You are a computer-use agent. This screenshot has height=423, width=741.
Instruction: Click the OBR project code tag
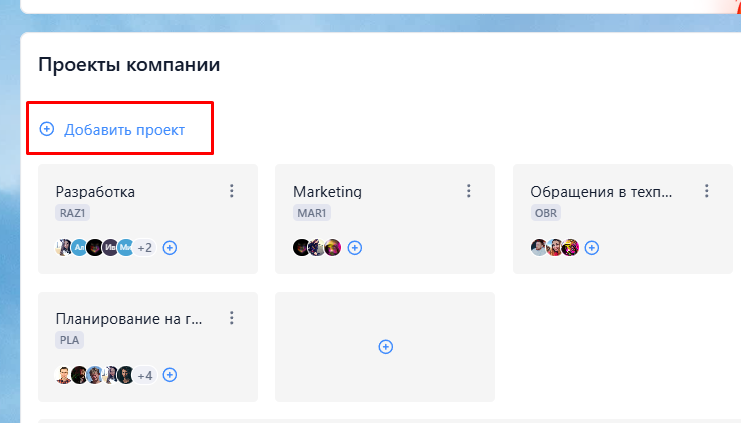[x=546, y=213]
